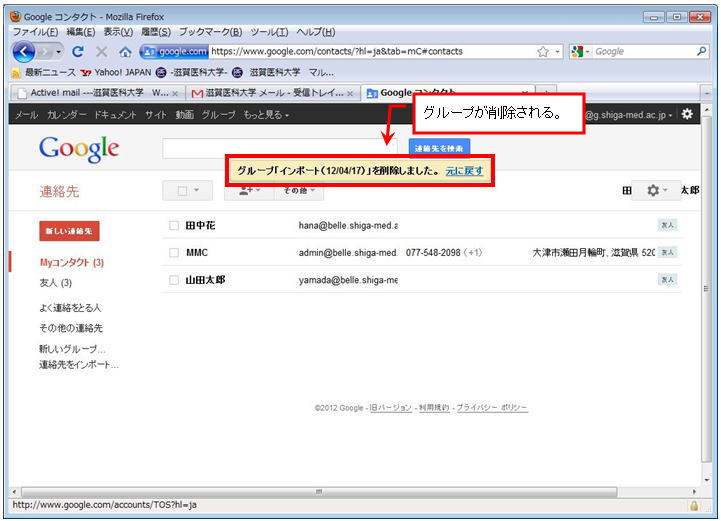Image resolution: width=721 pixels, height=521 pixels.
Task: Tick the checkbox for MMC
Action: [x=174, y=252]
